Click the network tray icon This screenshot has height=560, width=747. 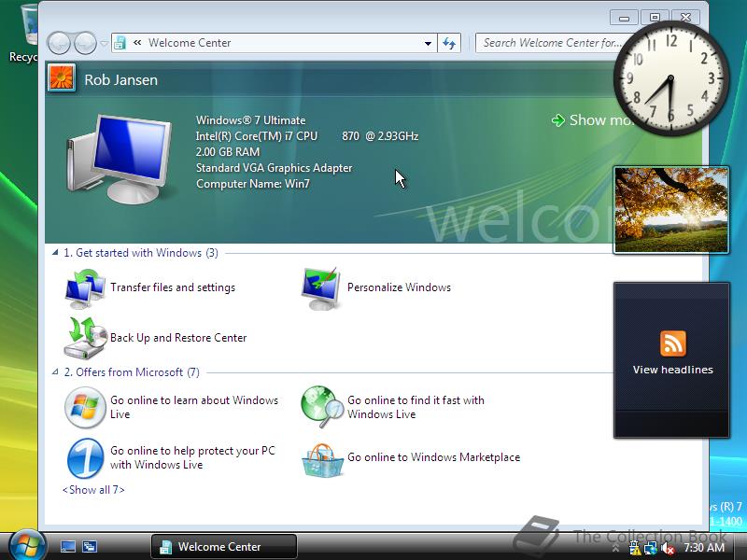tap(650, 548)
